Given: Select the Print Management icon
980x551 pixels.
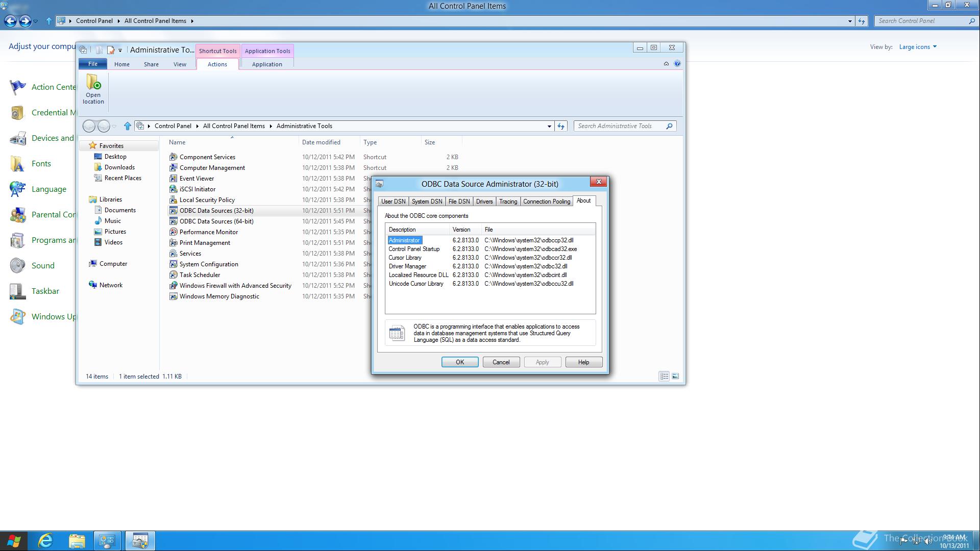Looking at the screenshot, I should (174, 243).
